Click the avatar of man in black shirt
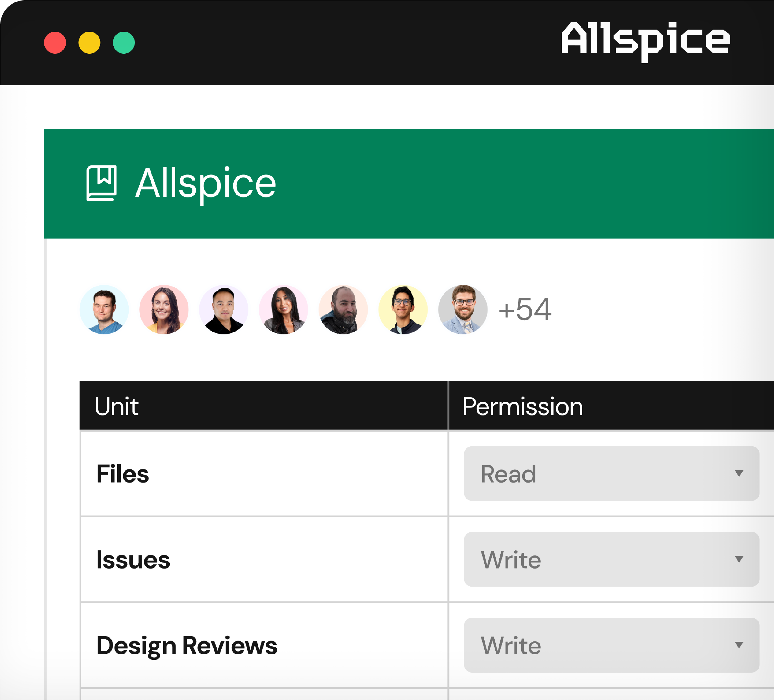 (224, 309)
